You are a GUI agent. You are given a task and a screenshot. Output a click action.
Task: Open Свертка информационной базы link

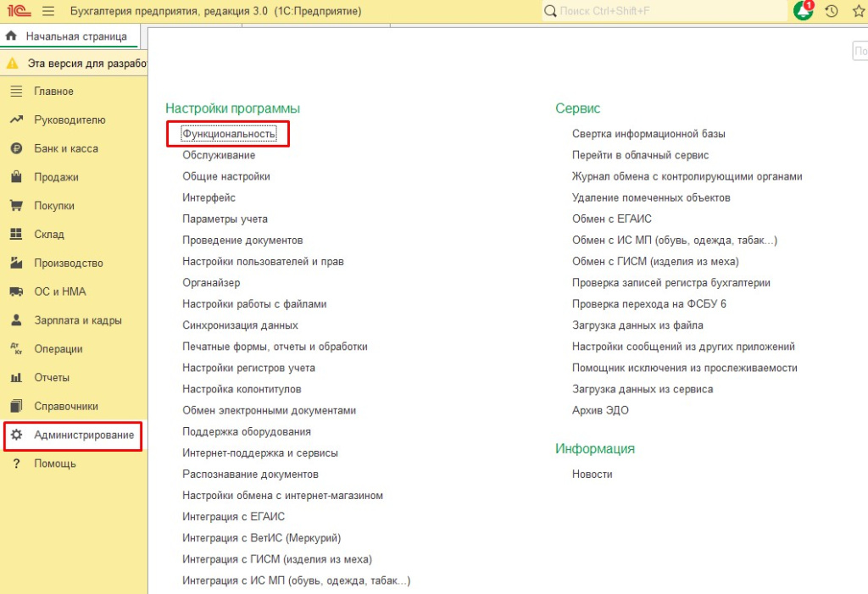coord(648,134)
